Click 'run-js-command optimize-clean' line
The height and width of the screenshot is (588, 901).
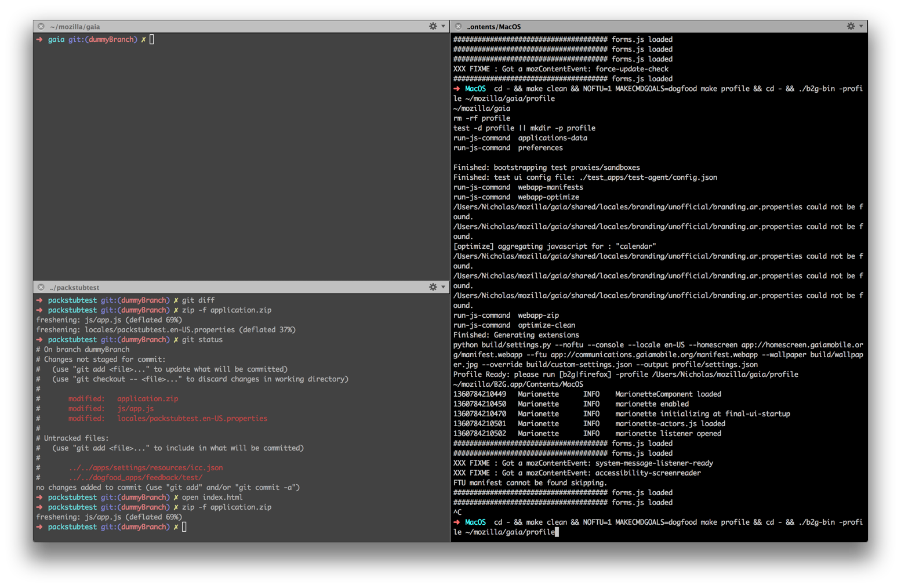(x=514, y=325)
